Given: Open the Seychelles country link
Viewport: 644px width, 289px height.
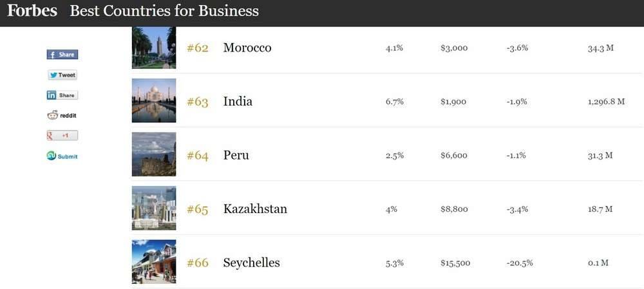Looking at the screenshot, I should [251, 263].
